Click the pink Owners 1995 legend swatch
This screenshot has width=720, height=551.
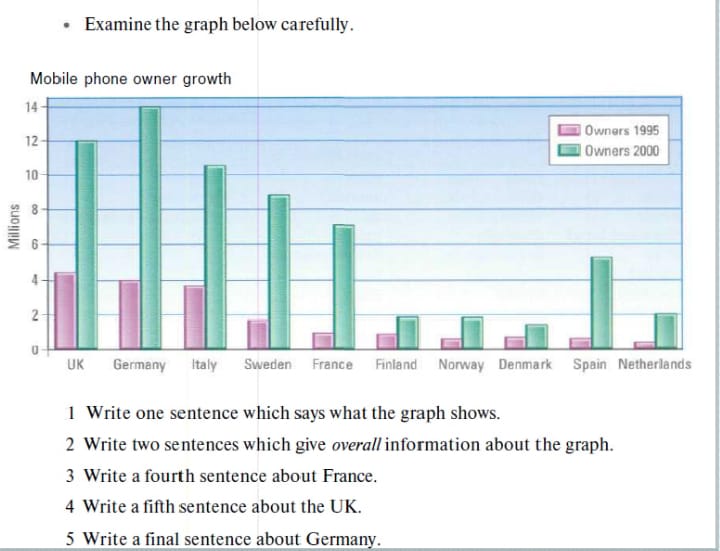[569, 131]
